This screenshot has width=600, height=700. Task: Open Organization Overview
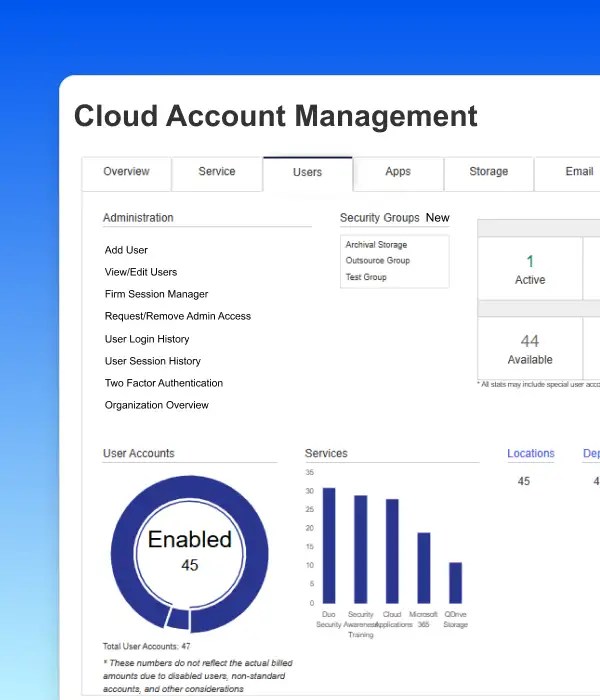(x=157, y=405)
